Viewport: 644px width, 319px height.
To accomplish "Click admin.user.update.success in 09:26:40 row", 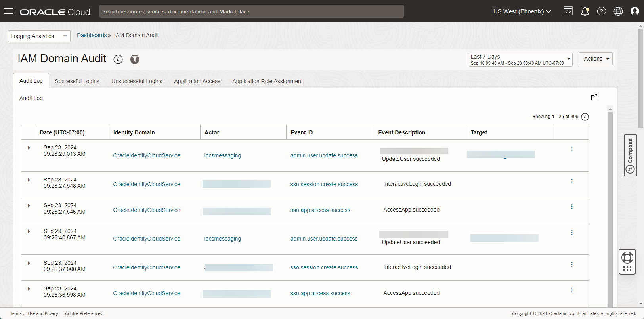I will 324,239.
